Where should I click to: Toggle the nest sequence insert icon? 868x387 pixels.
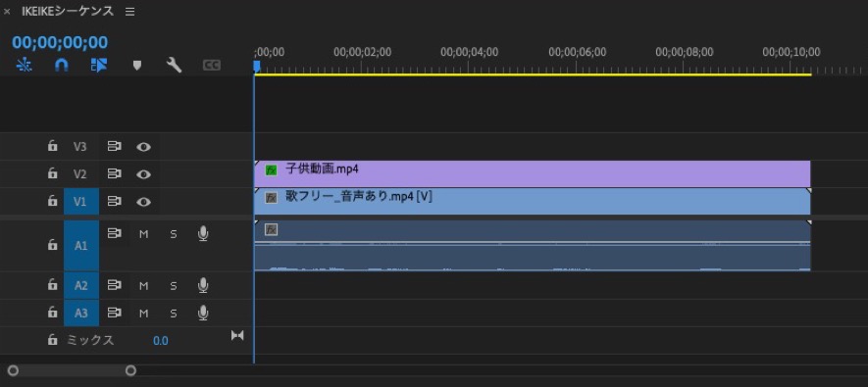pos(24,66)
